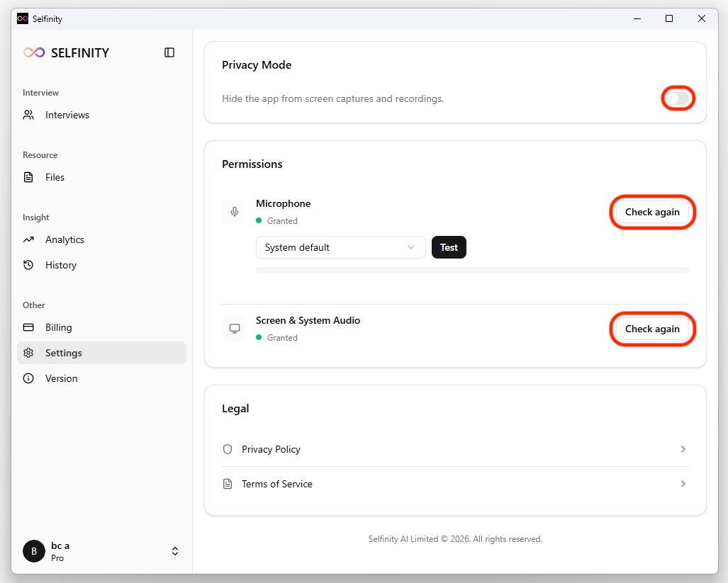The width and height of the screenshot is (728, 583).
Task: Go to Billing
Action: [x=101, y=327]
